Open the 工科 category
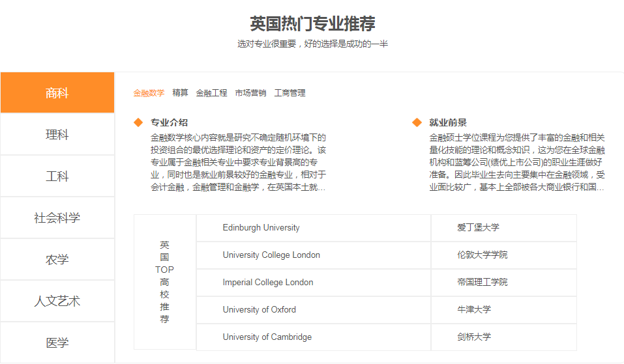This screenshot has height=364, width=624. click(57, 176)
